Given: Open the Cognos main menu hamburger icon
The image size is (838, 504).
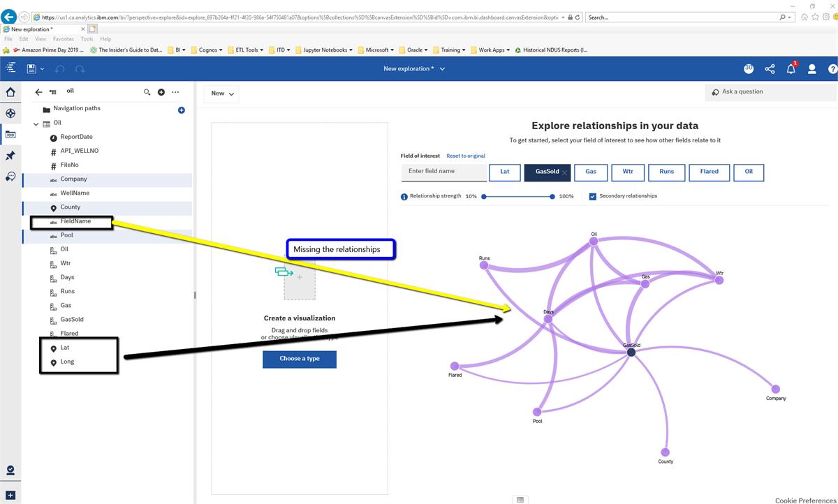Looking at the screenshot, I should 10,68.
